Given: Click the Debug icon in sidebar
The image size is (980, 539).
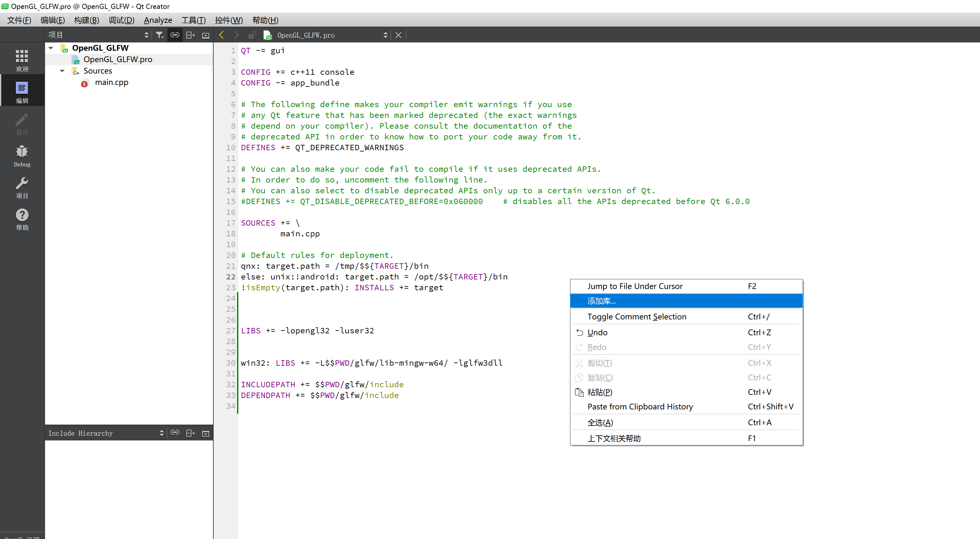Looking at the screenshot, I should [21, 153].
